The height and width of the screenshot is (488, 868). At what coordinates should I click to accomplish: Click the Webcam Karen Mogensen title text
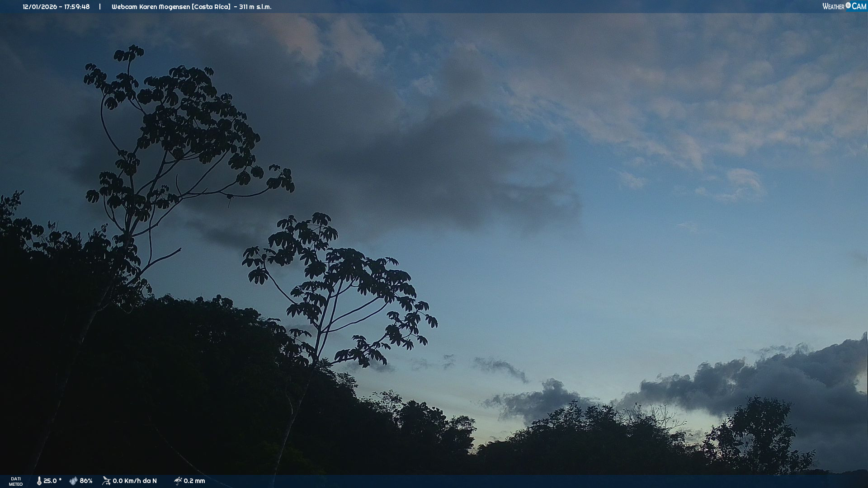pyautogui.click(x=151, y=7)
